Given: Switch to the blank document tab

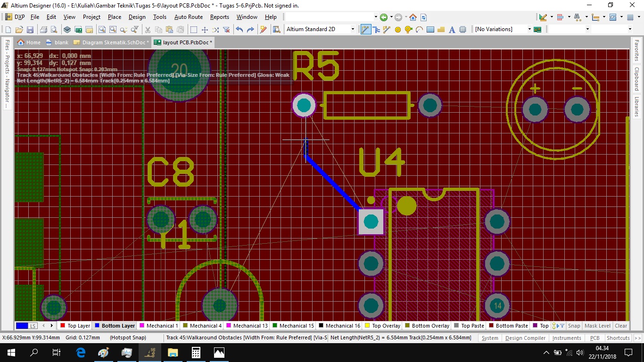Looking at the screenshot, I should tap(58, 42).
